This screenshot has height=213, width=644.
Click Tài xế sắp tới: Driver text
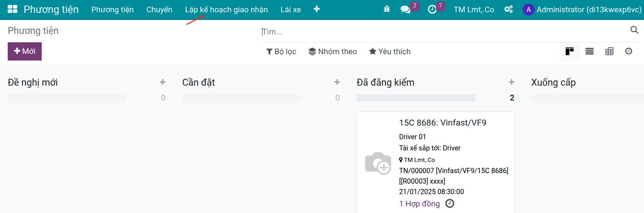pos(430,148)
